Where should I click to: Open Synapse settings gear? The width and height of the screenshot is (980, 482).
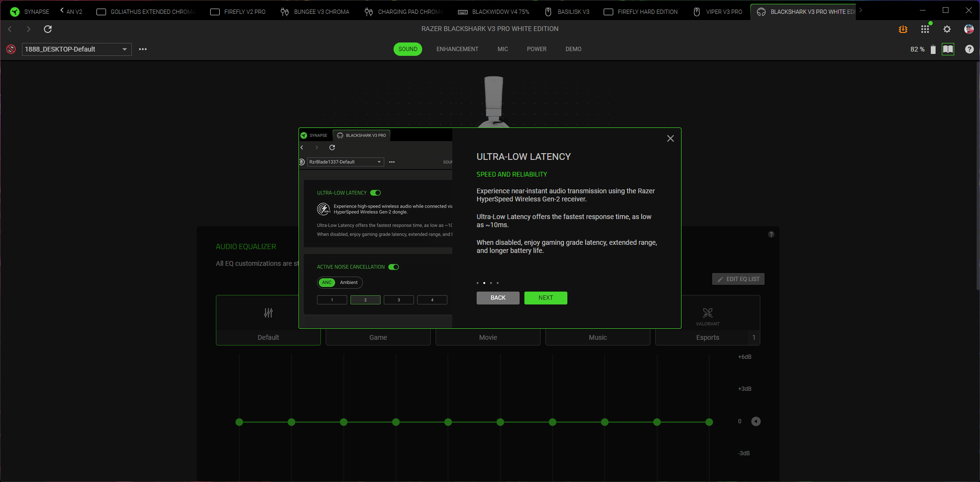[947, 29]
